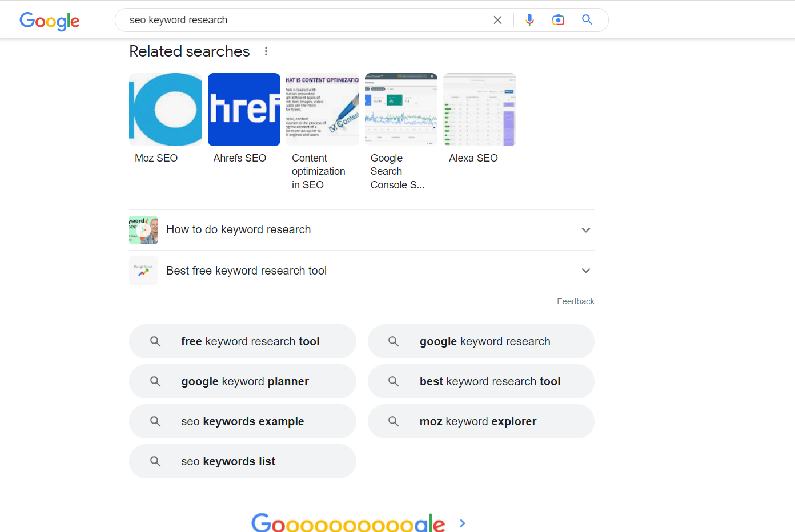Viewport: 795px width, 532px height.
Task: Search seo keywords example suggestion
Action: coord(243,421)
